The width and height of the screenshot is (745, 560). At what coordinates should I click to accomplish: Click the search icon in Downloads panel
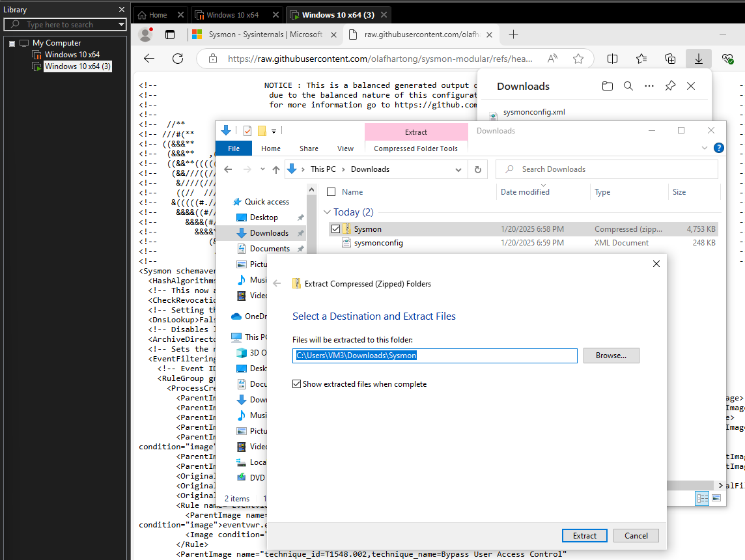click(x=628, y=86)
